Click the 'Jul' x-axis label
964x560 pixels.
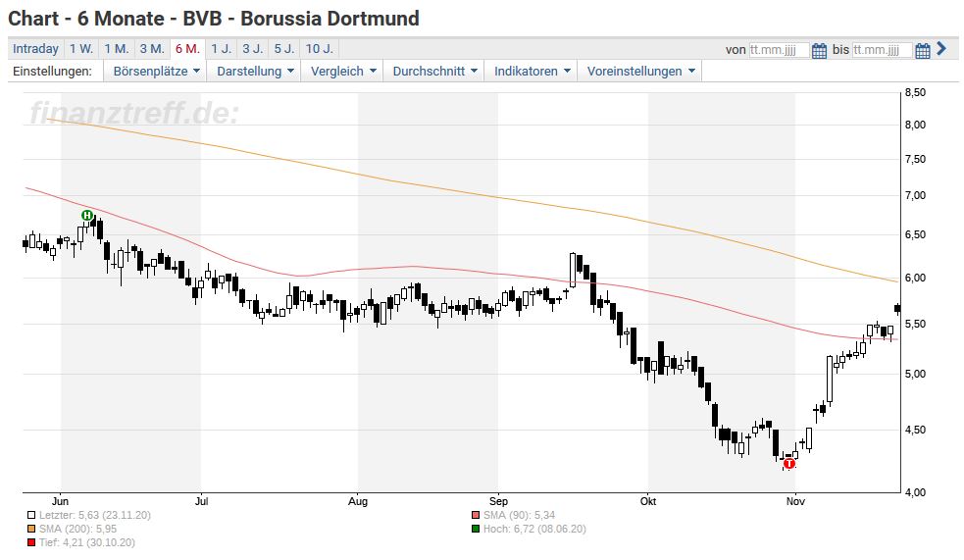click(x=201, y=501)
